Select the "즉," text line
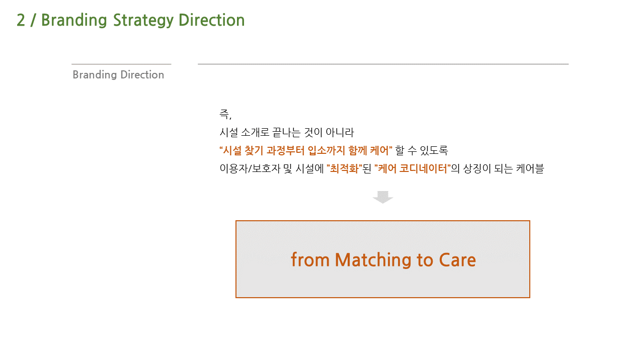Screen dimensions: 644x362 pos(225,115)
